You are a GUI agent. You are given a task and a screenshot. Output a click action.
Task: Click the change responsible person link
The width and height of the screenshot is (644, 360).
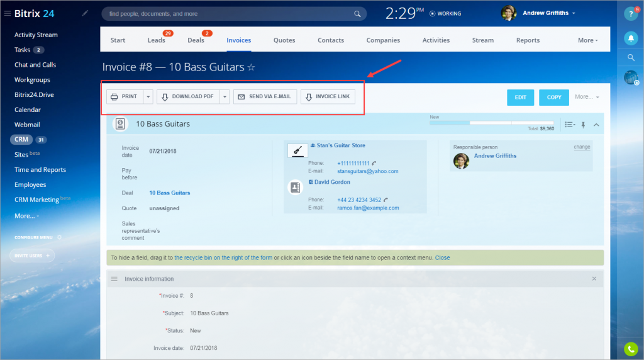(582, 147)
